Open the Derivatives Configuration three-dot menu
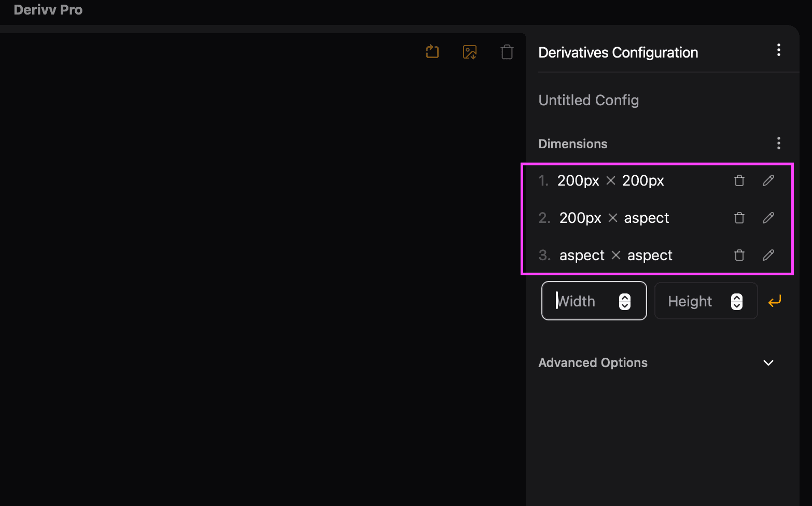 (778, 50)
